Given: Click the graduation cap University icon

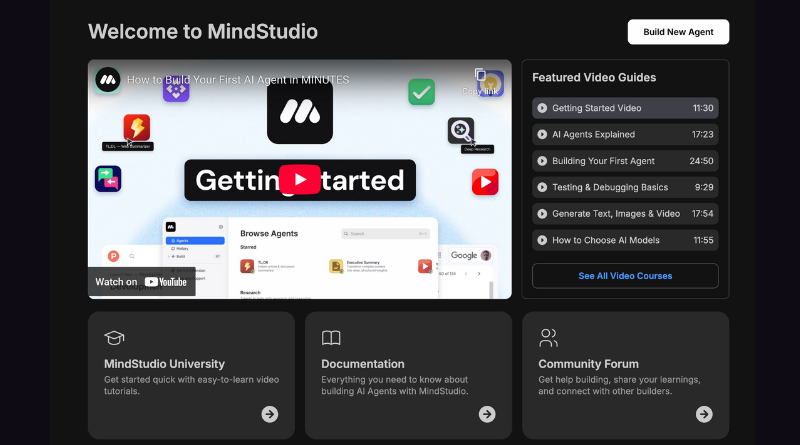Looking at the screenshot, I should tap(114, 337).
